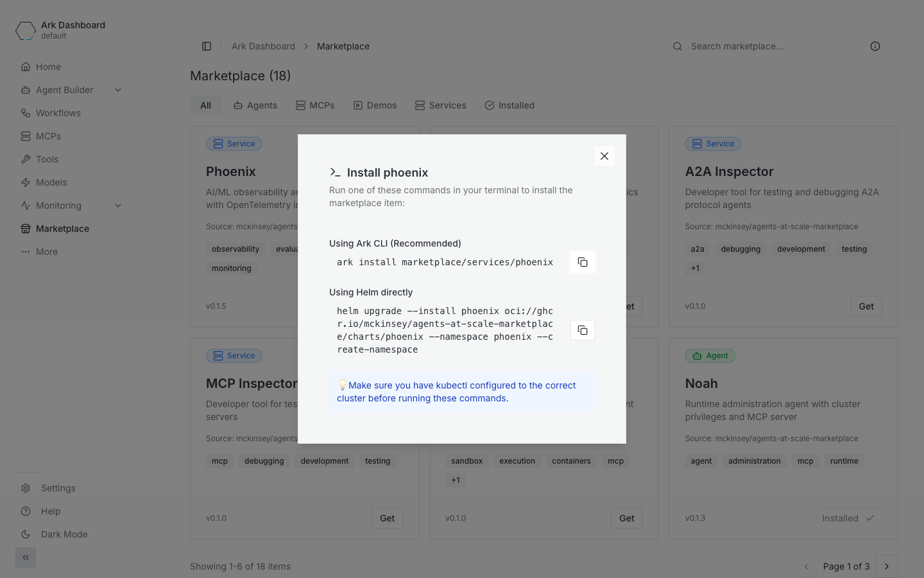The image size is (924, 578).
Task: Click the Service badge on Phoenix card
Action: pos(234,144)
